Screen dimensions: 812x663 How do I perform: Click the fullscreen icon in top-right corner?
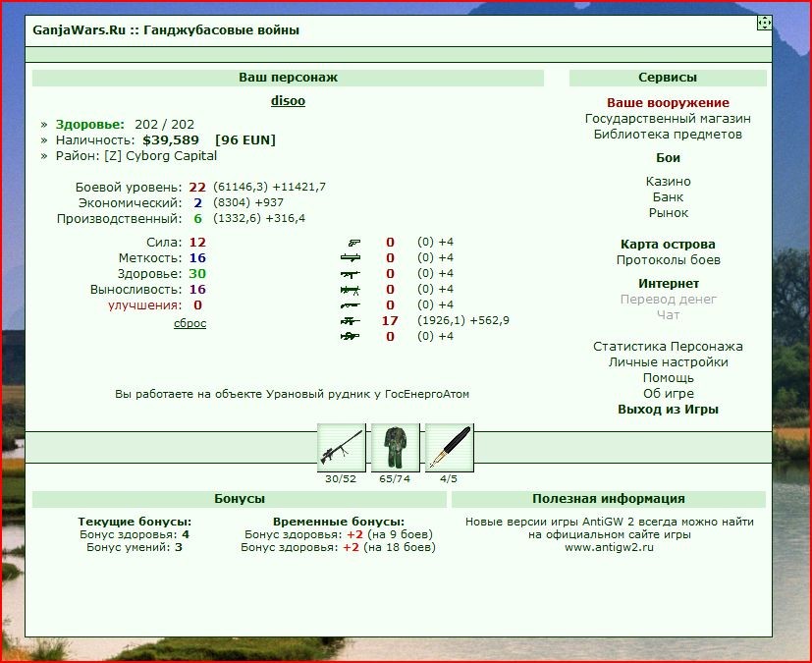point(764,23)
